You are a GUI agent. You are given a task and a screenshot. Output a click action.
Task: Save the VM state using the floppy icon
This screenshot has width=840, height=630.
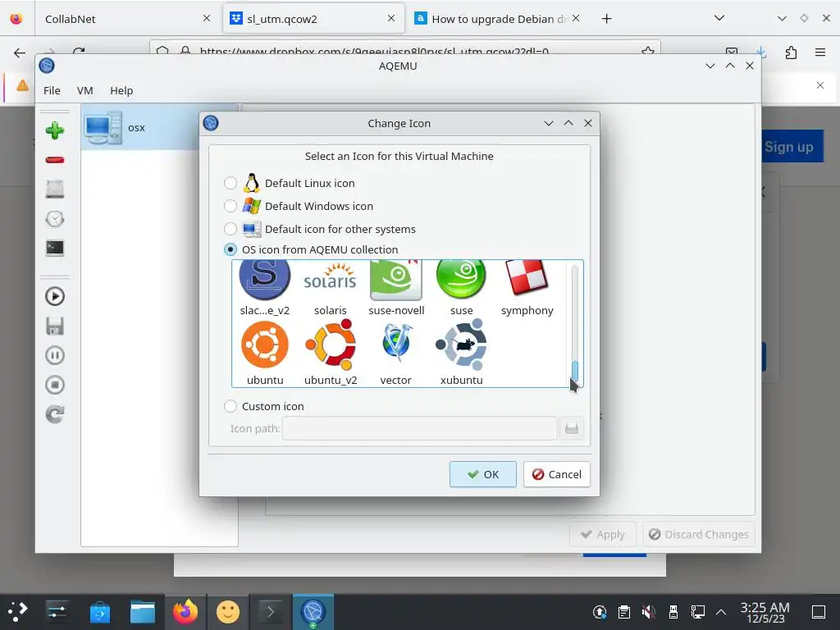(x=55, y=326)
